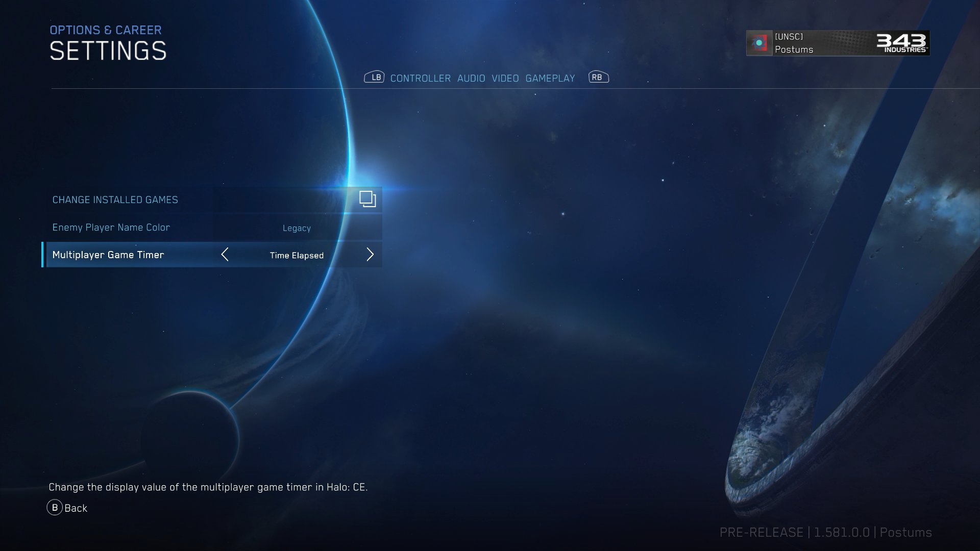Screen dimensions: 980x551
Task: Select the VIDEO settings tab
Action: (505, 78)
